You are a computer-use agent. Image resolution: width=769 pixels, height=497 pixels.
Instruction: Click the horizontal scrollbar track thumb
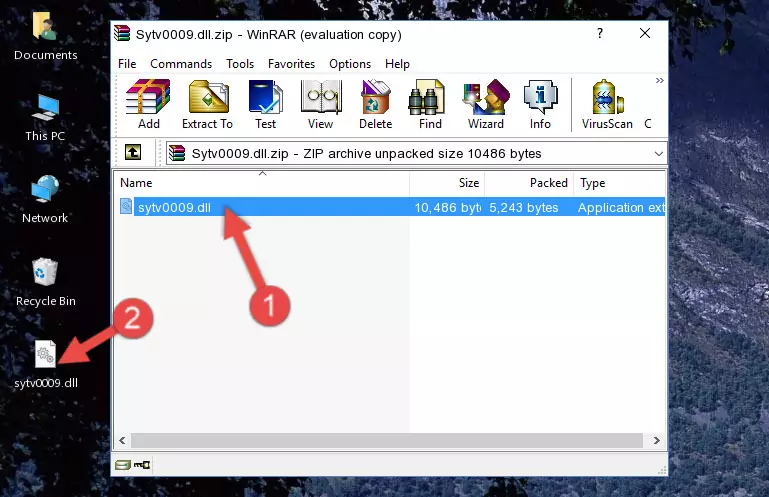click(386, 441)
